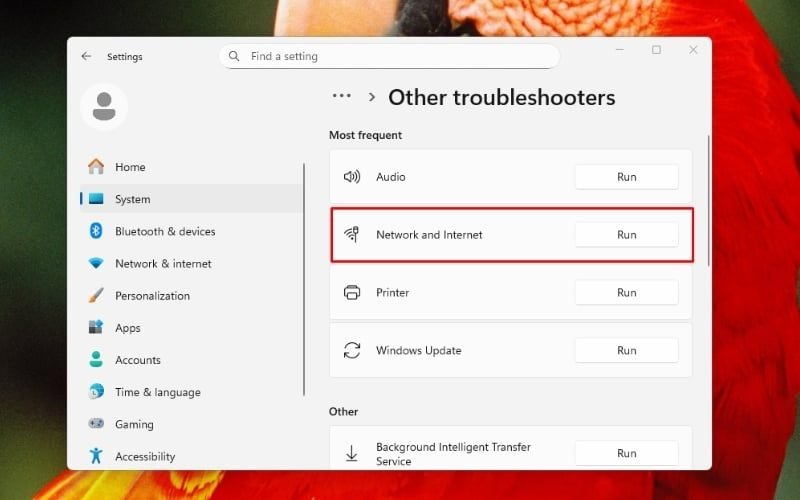
Task: Close the Settings window
Action: 693,49
